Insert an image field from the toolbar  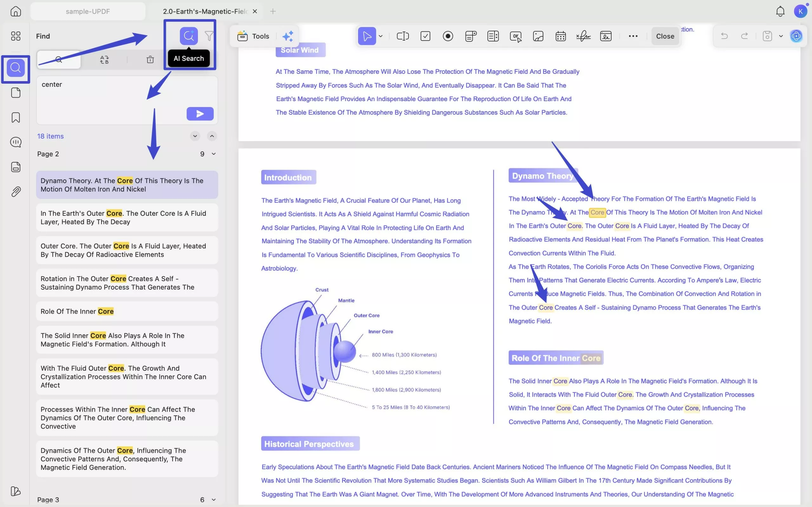(x=538, y=36)
